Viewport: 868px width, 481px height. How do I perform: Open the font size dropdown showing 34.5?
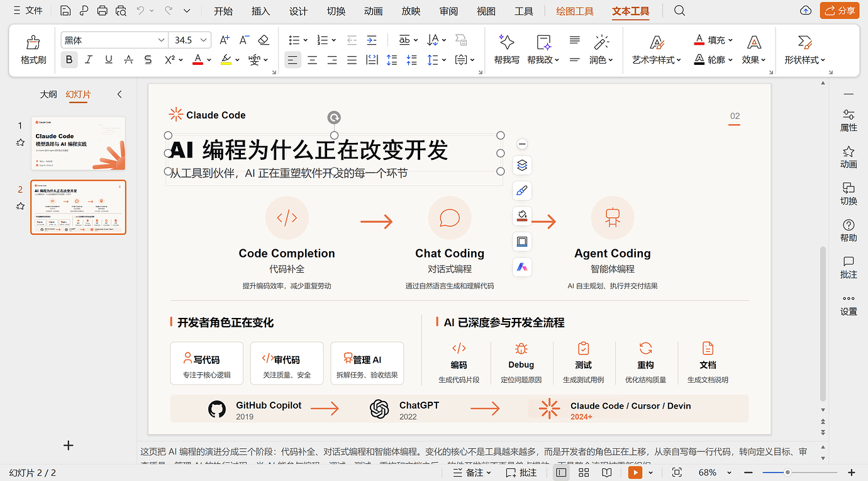(204, 40)
